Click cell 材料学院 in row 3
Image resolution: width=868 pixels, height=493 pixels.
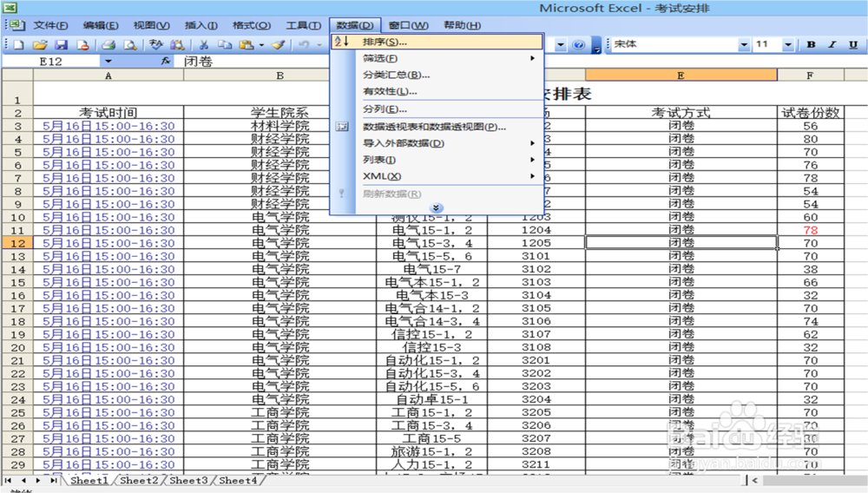(280, 126)
